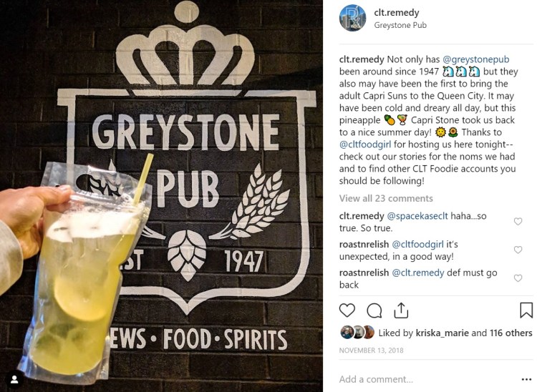The height and width of the screenshot is (392, 537).
Task: Like roastnrelish's unexpected comment
Action: pos(518,250)
